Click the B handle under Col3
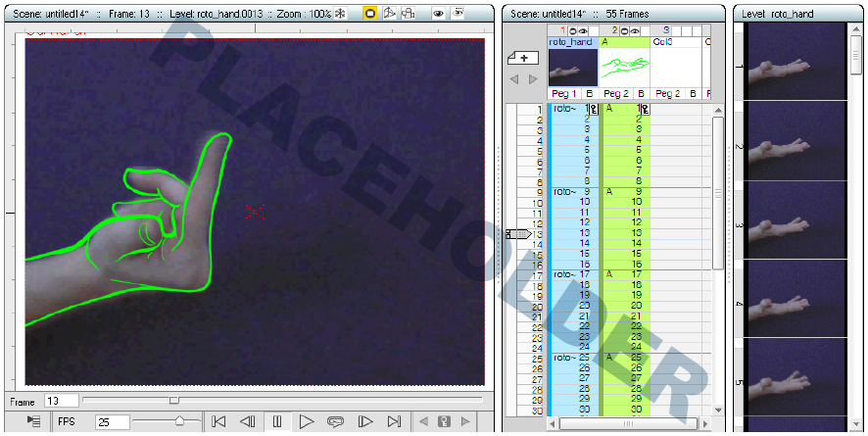Image resolution: width=868 pixels, height=436 pixels. tap(694, 93)
